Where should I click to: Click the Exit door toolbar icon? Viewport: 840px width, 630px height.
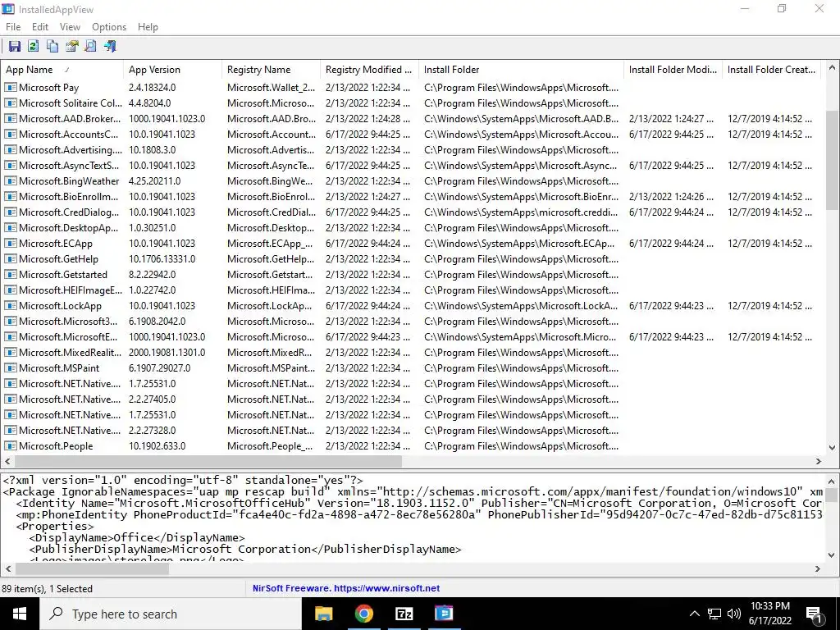pos(110,46)
